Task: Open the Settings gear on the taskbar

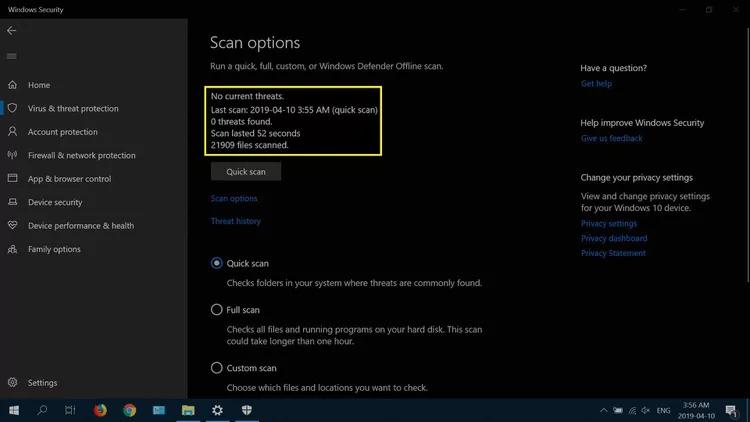Action: click(x=218, y=410)
